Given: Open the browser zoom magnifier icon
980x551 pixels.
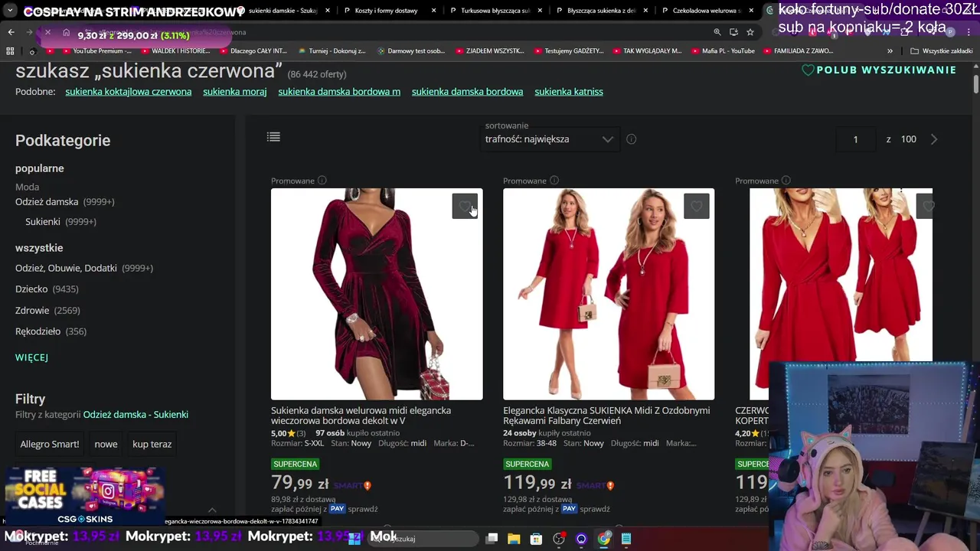Looking at the screenshot, I should [717, 32].
